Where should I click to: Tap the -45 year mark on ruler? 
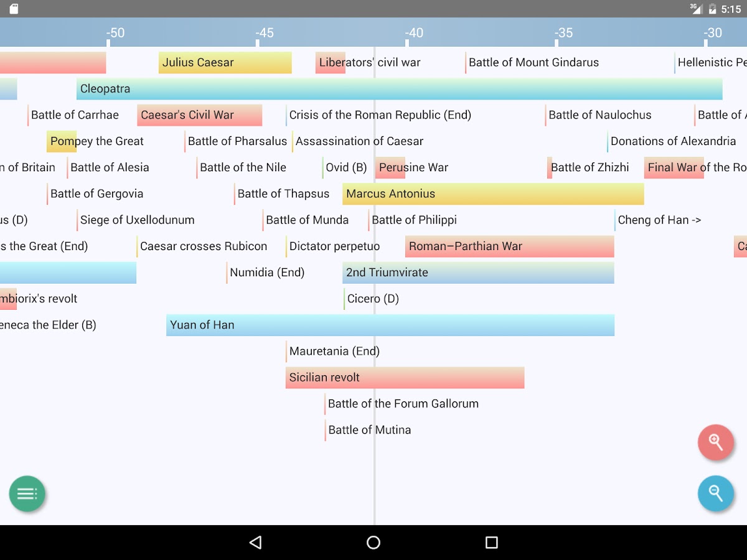[x=264, y=33]
